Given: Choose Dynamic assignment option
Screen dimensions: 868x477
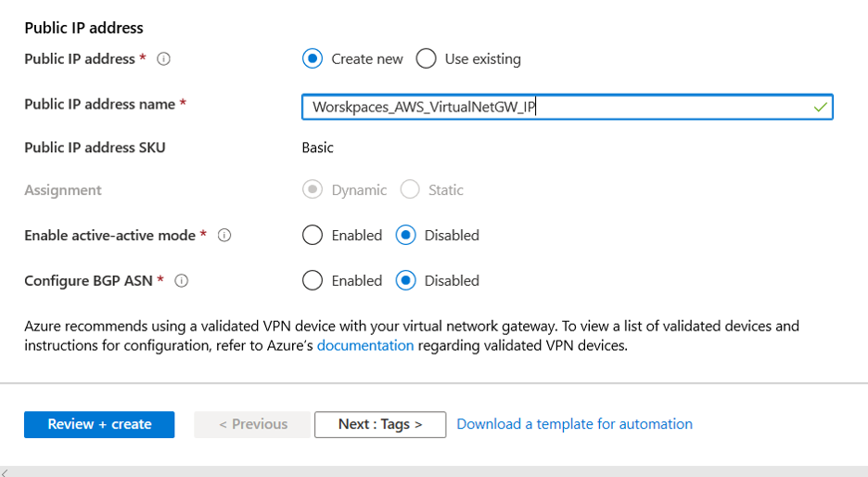Looking at the screenshot, I should 313,190.
